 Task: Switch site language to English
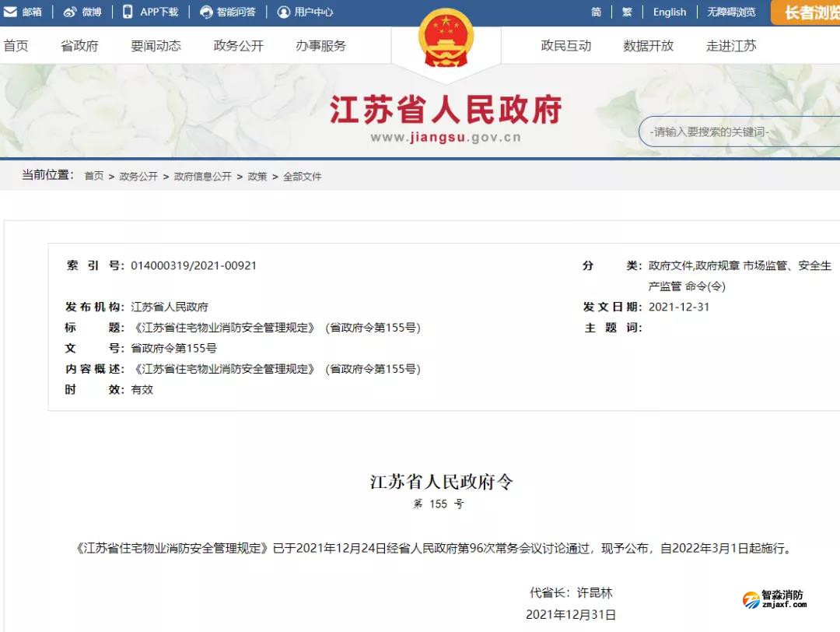[669, 12]
